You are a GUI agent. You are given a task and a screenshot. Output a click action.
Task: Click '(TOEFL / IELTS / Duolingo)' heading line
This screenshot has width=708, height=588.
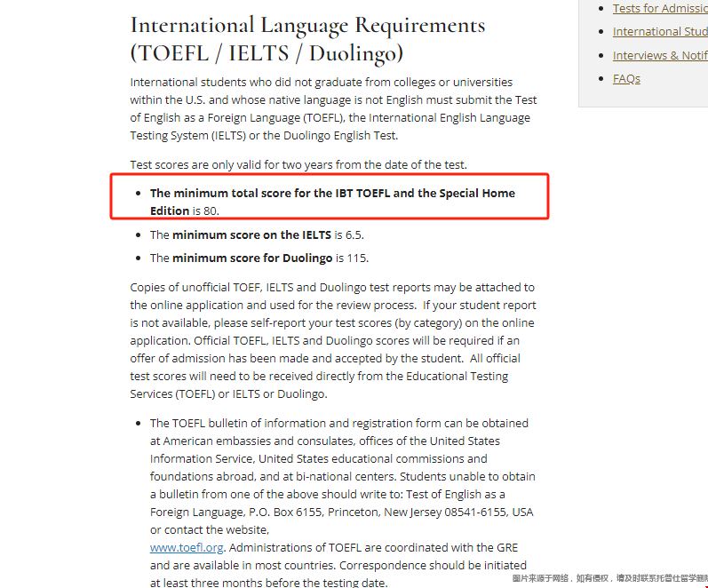266,53
